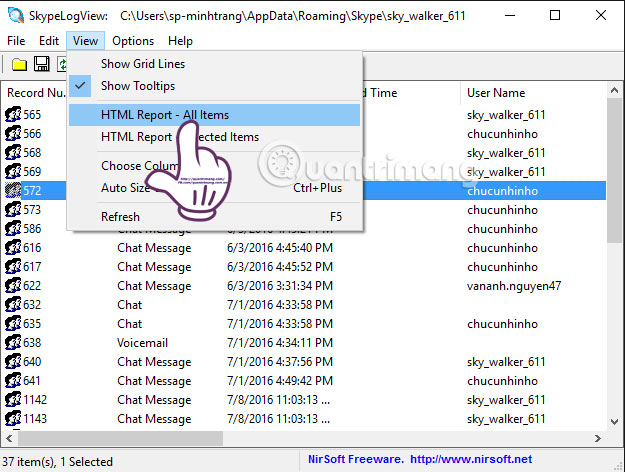Click Chat Message cell in row 617
Viewport: 625px width, 472px height.
(154, 267)
